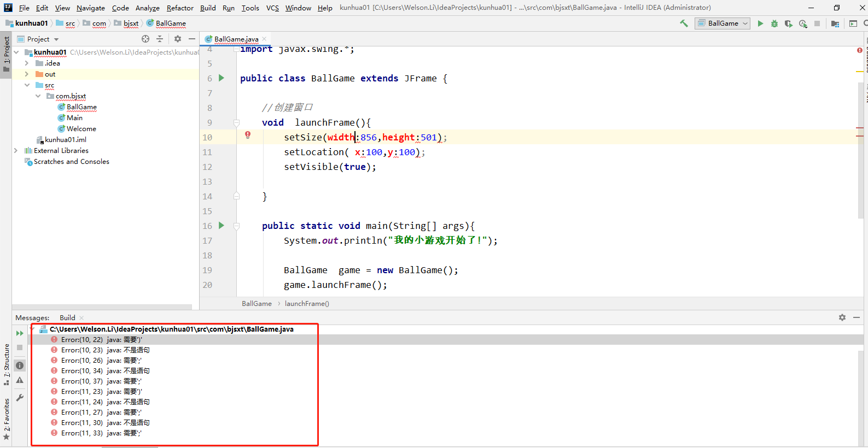Hide the Messages panel with the minus icon

[x=857, y=317]
